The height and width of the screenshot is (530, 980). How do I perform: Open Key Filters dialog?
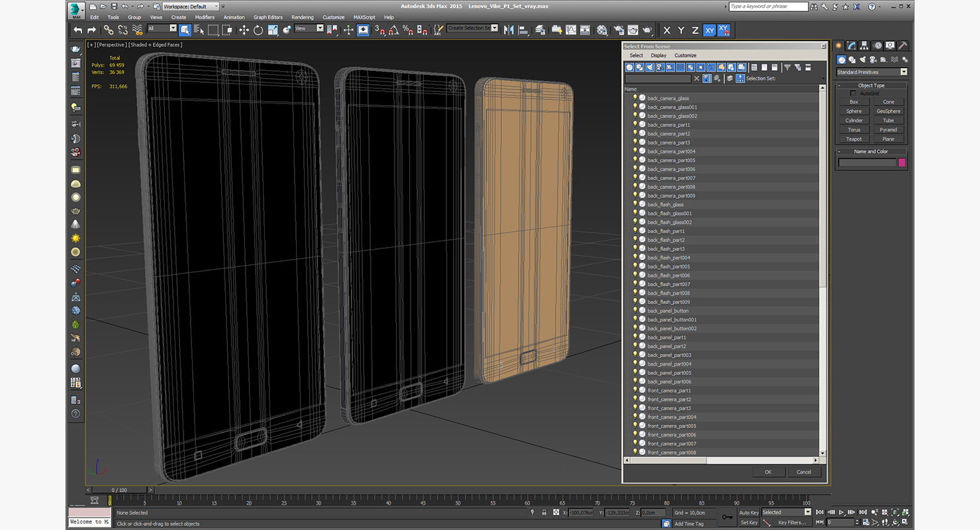coord(792,523)
